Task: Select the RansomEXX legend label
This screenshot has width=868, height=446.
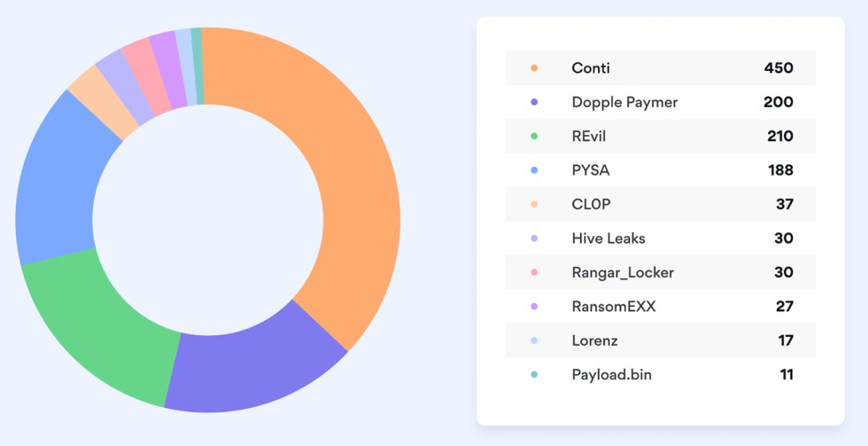Action: [x=614, y=307]
